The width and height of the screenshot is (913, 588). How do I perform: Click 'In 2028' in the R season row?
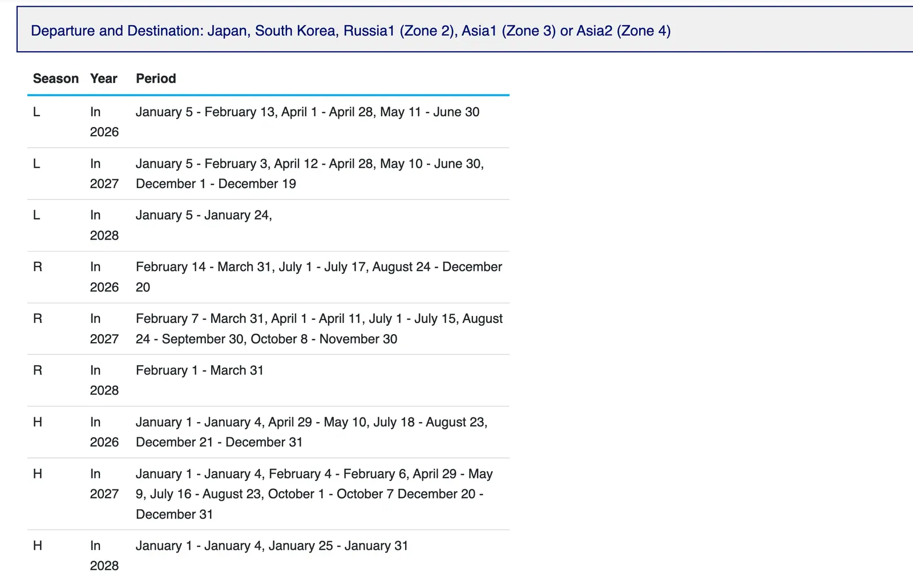(x=104, y=380)
